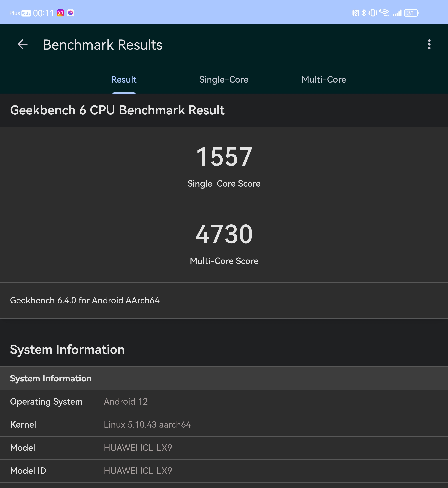Image resolution: width=448 pixels, height=488 pixels.
Task: Tap the Instagram notification icon
Action: [60, 13]
